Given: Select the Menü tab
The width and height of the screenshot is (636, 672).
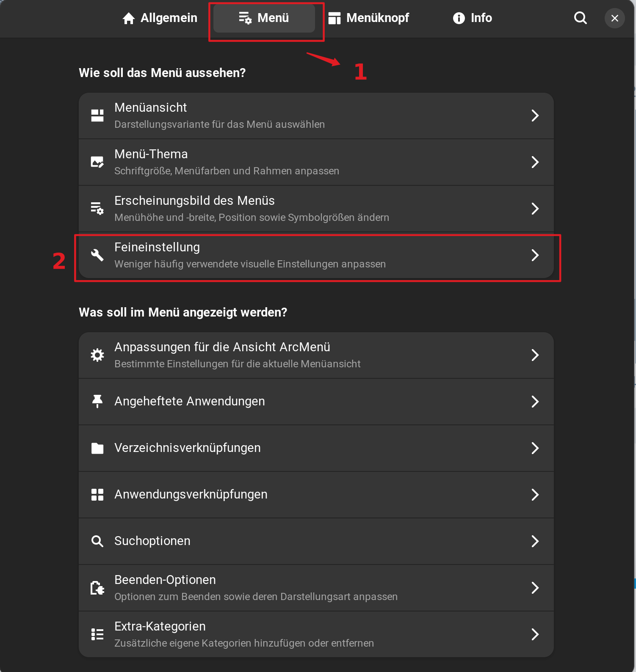Looking at the screenshot, I should pos(264,18).
